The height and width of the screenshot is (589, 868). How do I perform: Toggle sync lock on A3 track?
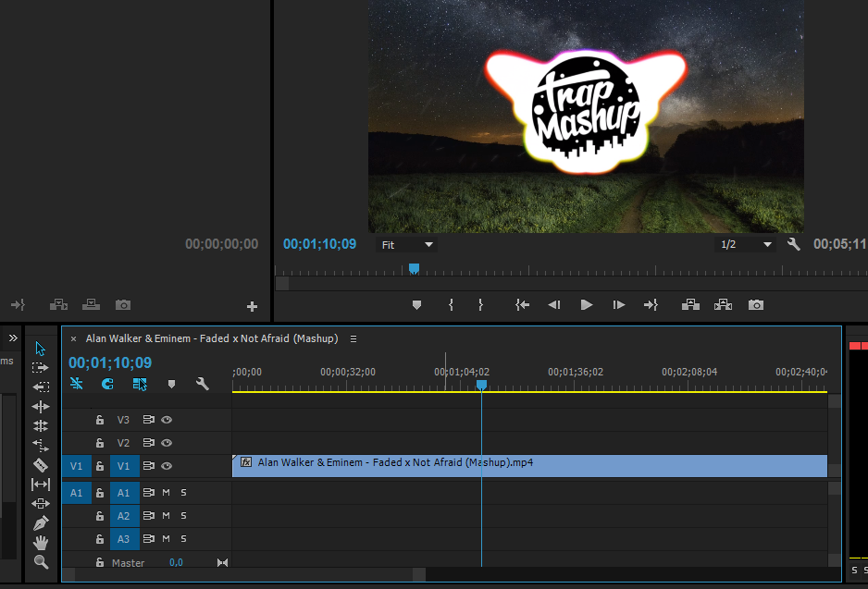pyautogui.click(x=148, y=539)
